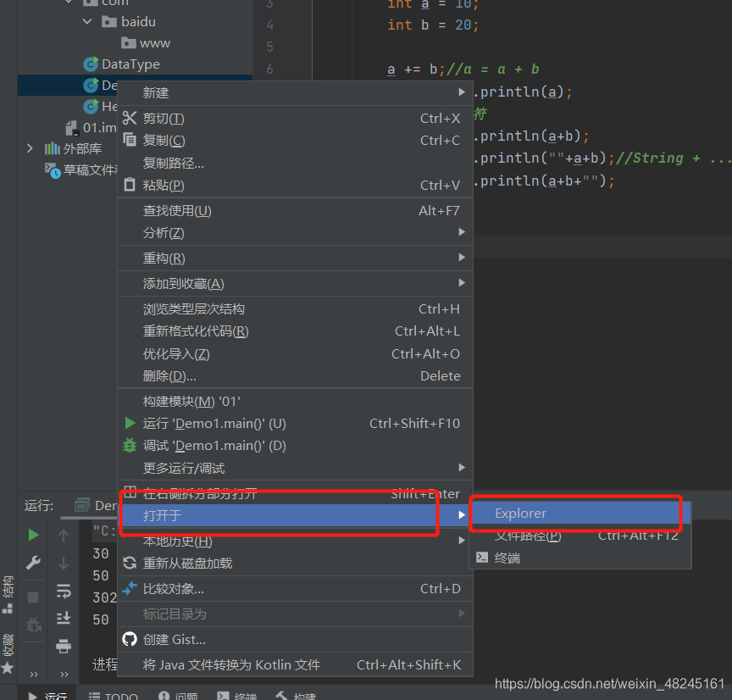Click the green Run triangle in context menu
The height and width of the screenshot is (700, 732).
130,423
